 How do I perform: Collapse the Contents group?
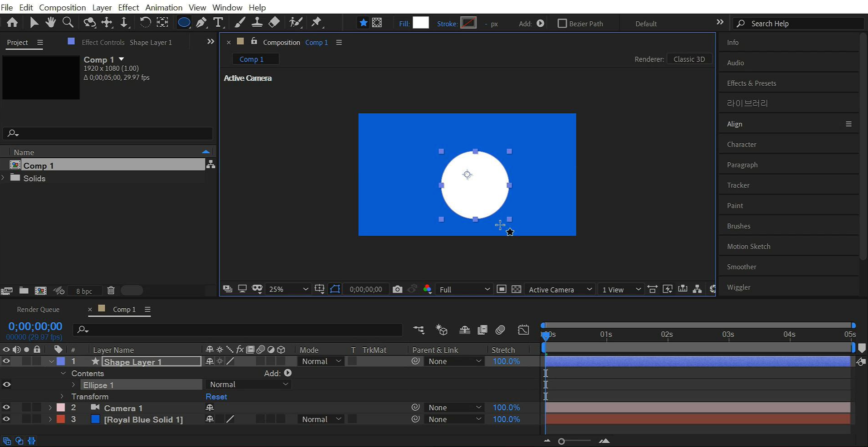(x=63, y=373)
